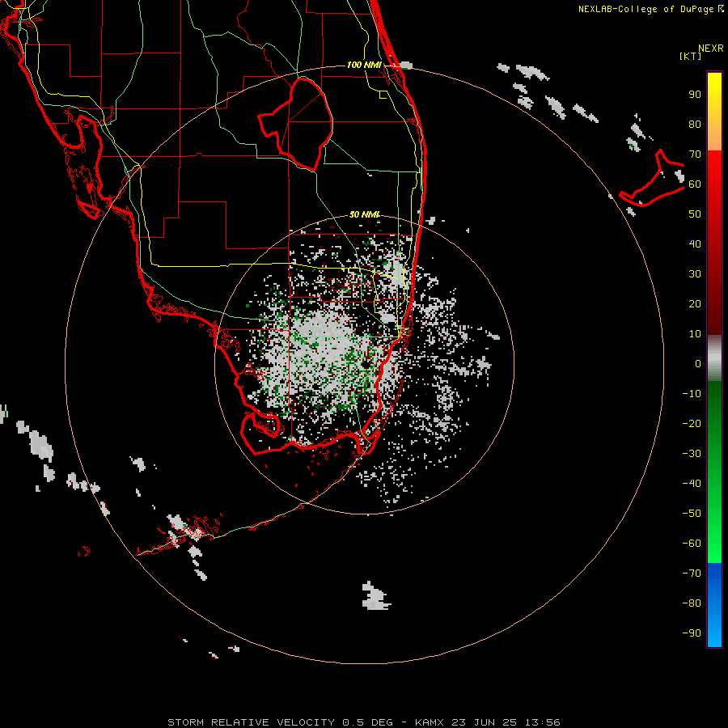The height and width of the screenshot is (728, 728).
Task: Click STORM RELATIVE VELOCITY in the footer
Action: (x=251, y=722)
